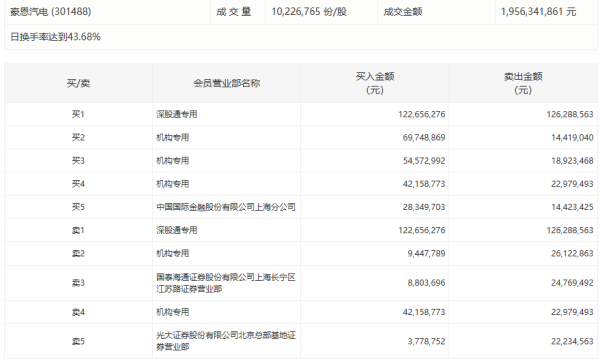Click the 卖出金额(元) column header
This screenshot has width=600, height=360.
(523, 83)
